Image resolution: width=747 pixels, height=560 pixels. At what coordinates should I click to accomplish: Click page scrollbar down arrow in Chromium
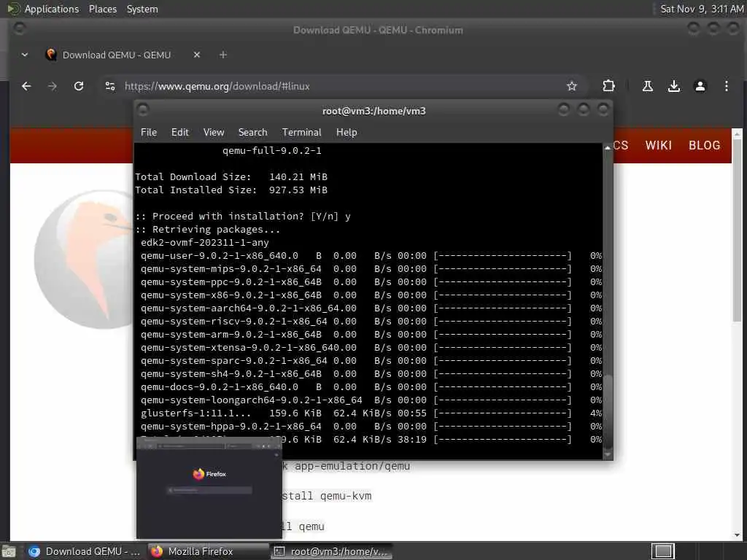[737, 534]
